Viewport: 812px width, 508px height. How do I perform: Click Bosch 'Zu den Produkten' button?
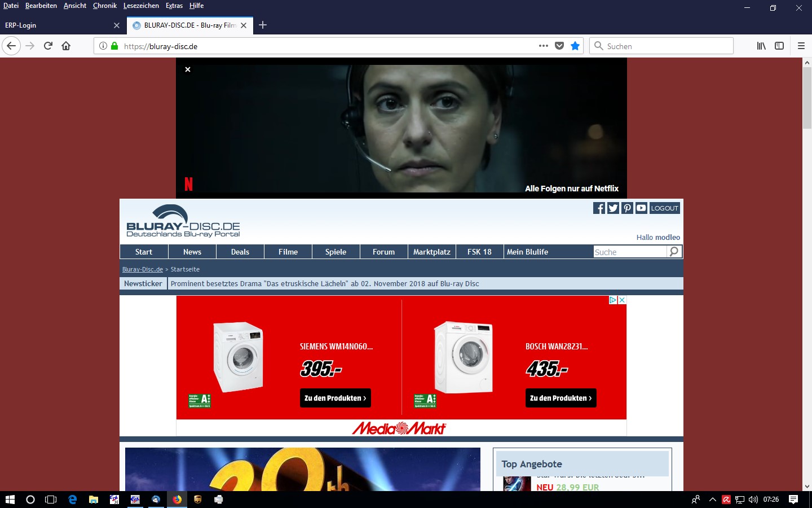point(561,398)
